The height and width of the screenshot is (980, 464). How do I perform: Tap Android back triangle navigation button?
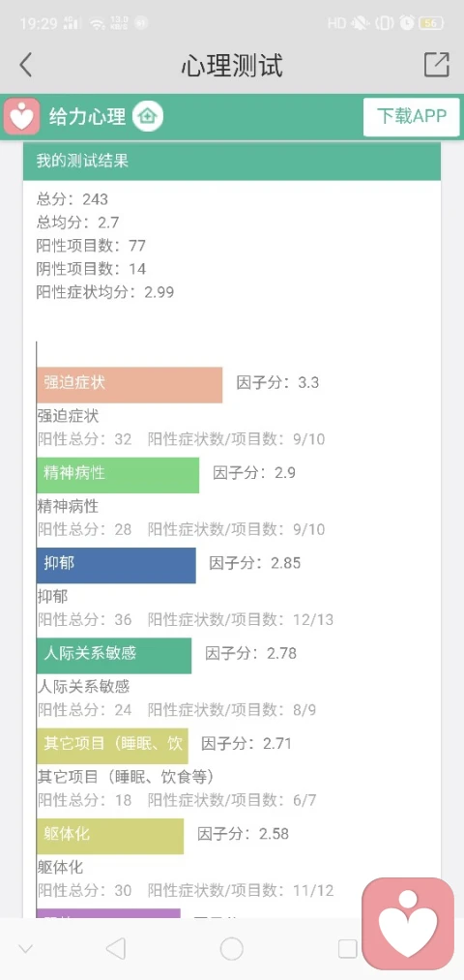click(x=116, y=949)
